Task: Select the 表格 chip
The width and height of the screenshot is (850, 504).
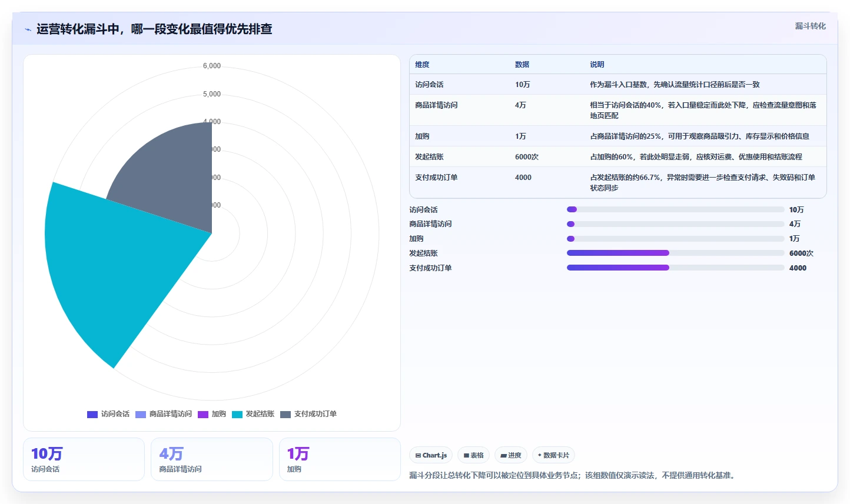Action: (473, 455)
